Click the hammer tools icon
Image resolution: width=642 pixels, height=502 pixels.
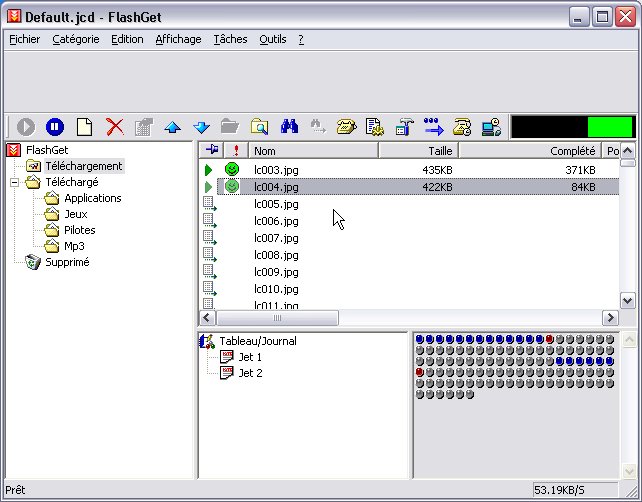click(x=405, y=127)
